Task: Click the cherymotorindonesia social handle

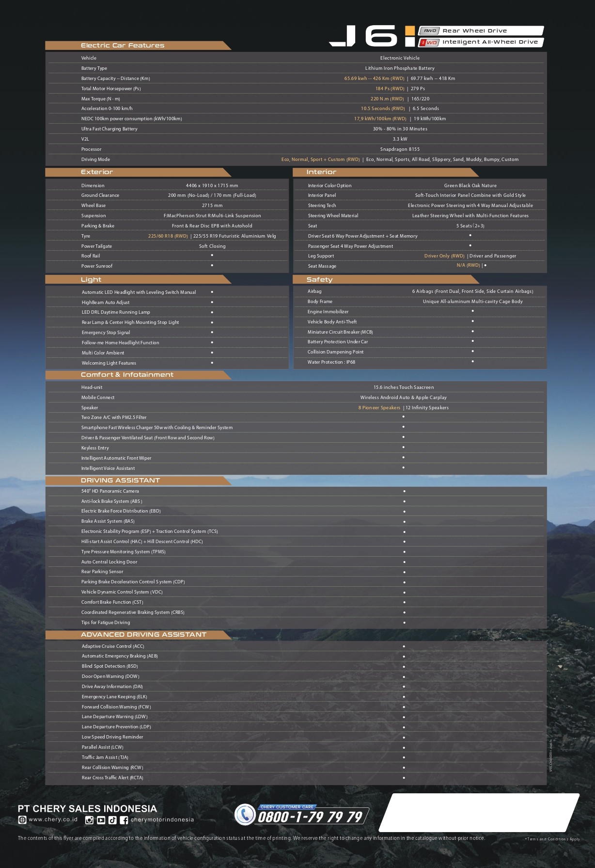Action: click(162, 820)
